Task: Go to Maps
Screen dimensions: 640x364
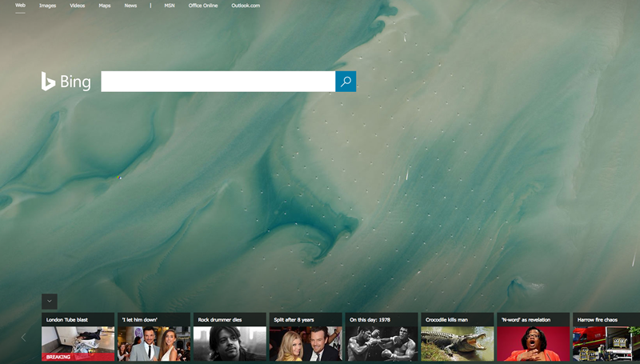Action: 105,6
